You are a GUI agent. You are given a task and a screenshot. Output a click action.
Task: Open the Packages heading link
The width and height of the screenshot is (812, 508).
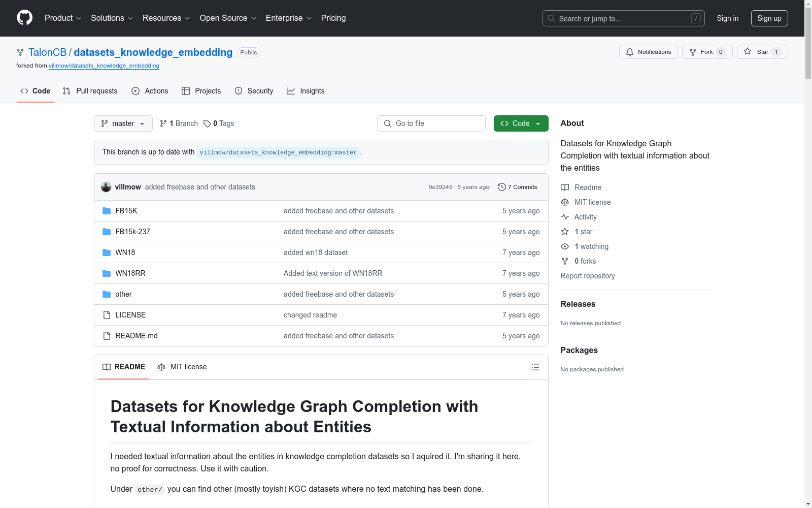point(579,350)
